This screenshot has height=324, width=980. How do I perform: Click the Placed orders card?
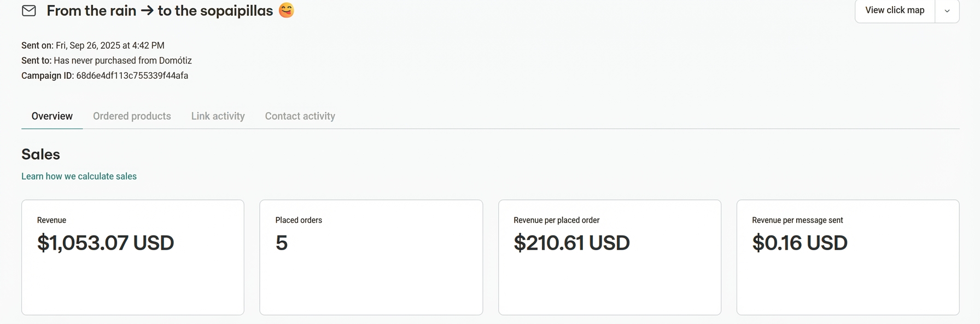(371, 257)
